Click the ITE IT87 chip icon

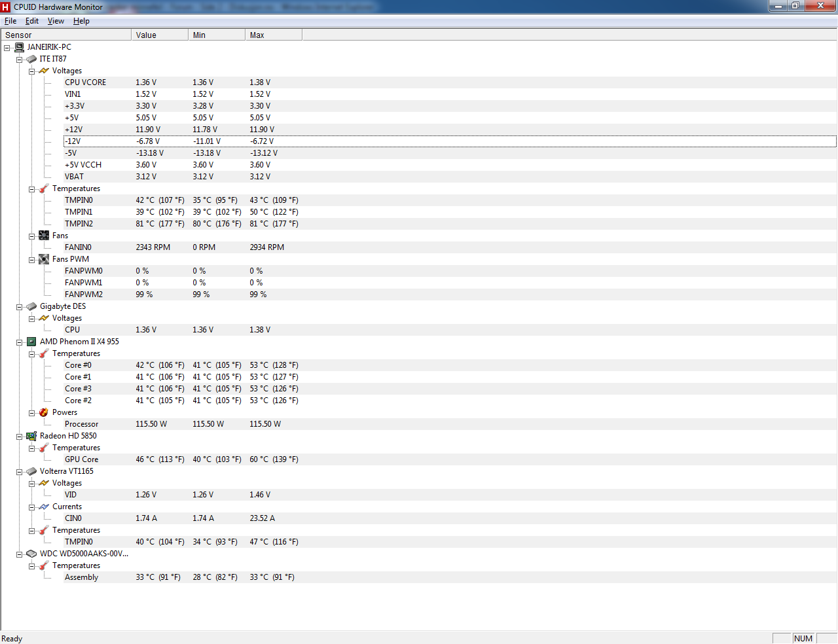(x=31, y=59)
